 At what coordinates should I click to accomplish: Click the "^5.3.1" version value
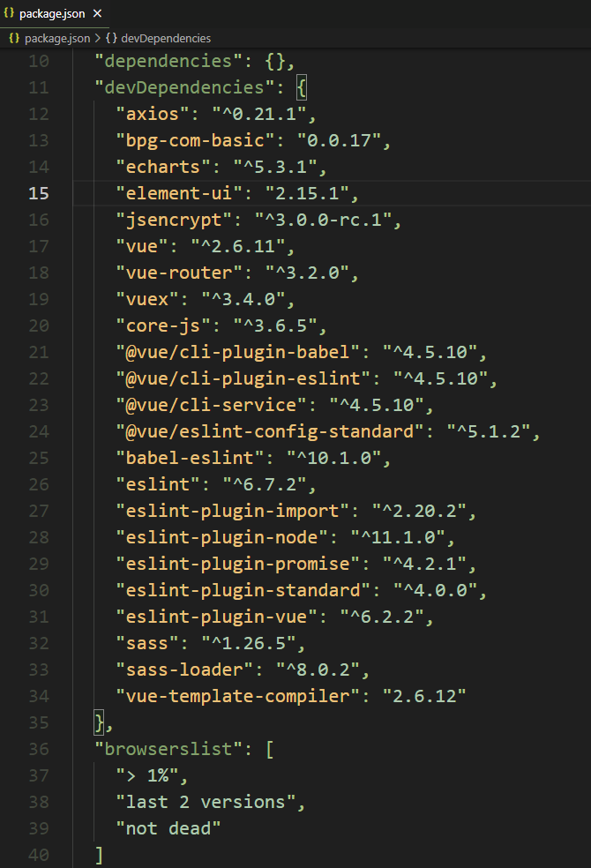click(275, 167)
